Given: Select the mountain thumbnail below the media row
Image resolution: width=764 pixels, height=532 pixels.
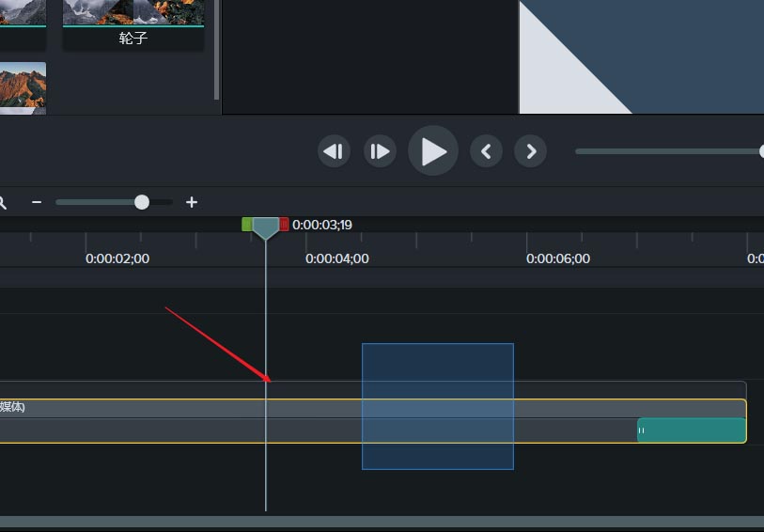Looking at the screenshot, I should (x=23, y=87).
